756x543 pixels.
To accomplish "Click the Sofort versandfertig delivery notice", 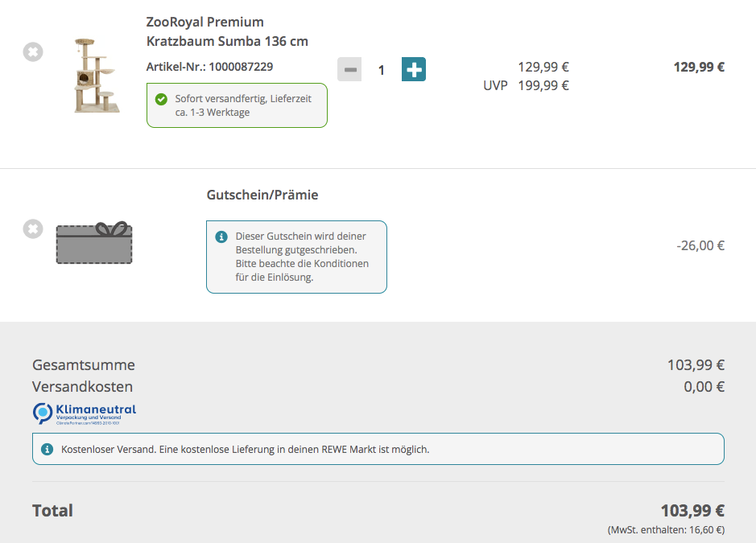I will coord(237,105).
